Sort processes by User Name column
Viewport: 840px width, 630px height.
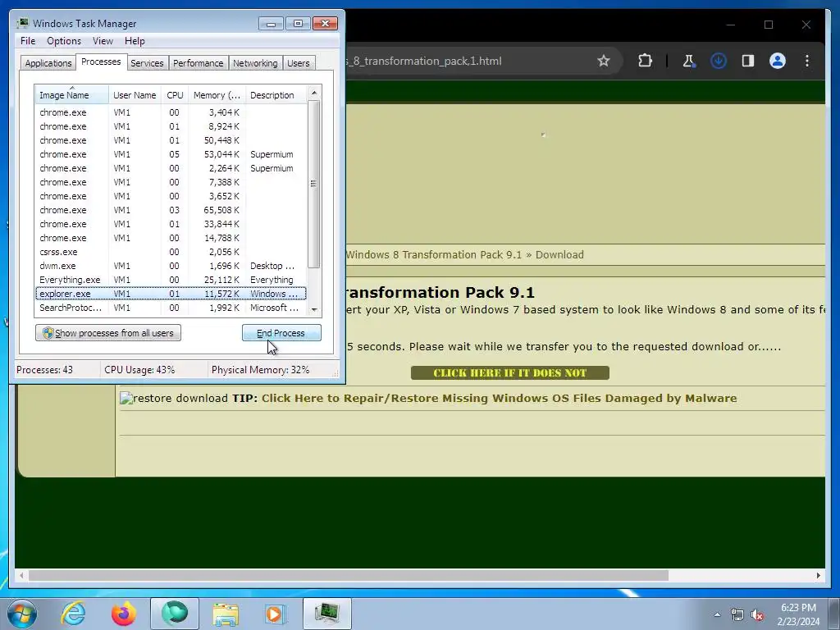[x=135, y=95]
